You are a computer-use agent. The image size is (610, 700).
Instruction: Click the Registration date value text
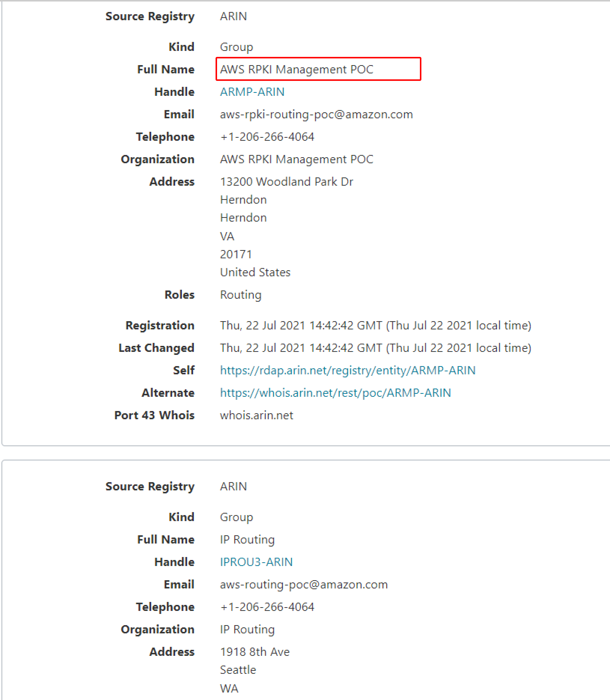coord(375,325)
